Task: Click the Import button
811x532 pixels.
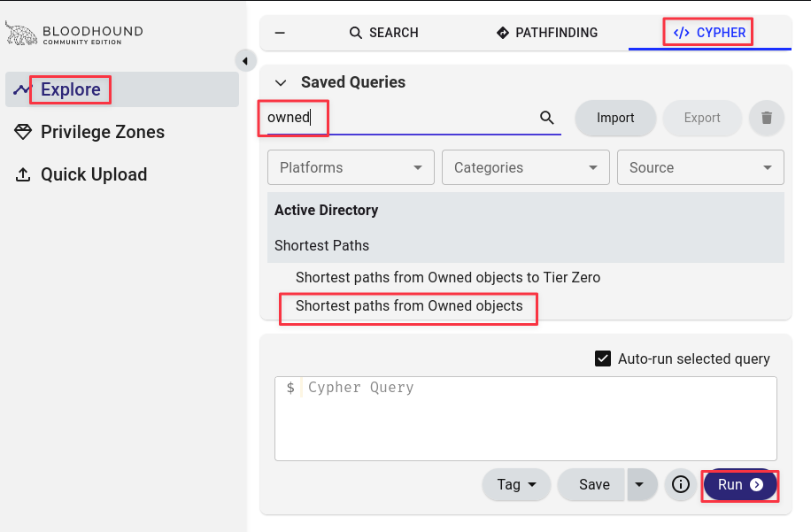Action: click(x=615, y=118)
